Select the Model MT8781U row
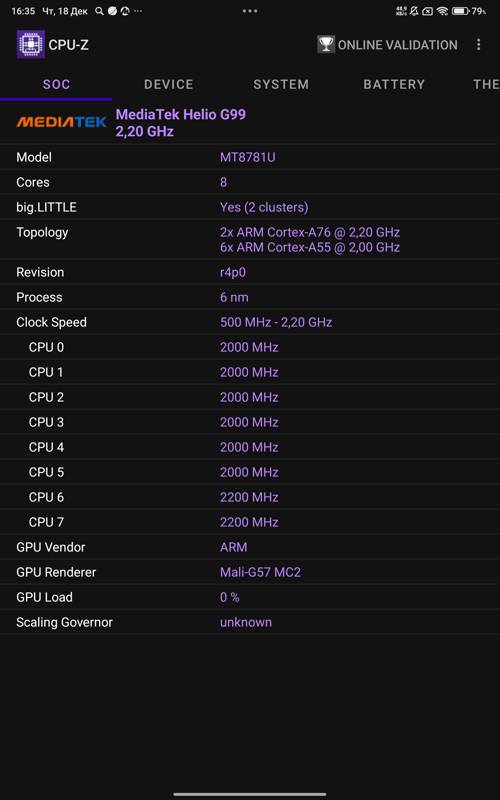Image resolution: width=500 pixels, height=800 pixels. [x=250, y=157]
